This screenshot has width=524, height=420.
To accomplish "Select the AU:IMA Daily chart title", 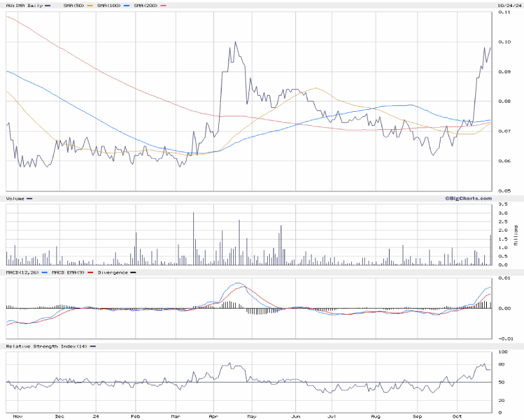I will coord(24,5).
